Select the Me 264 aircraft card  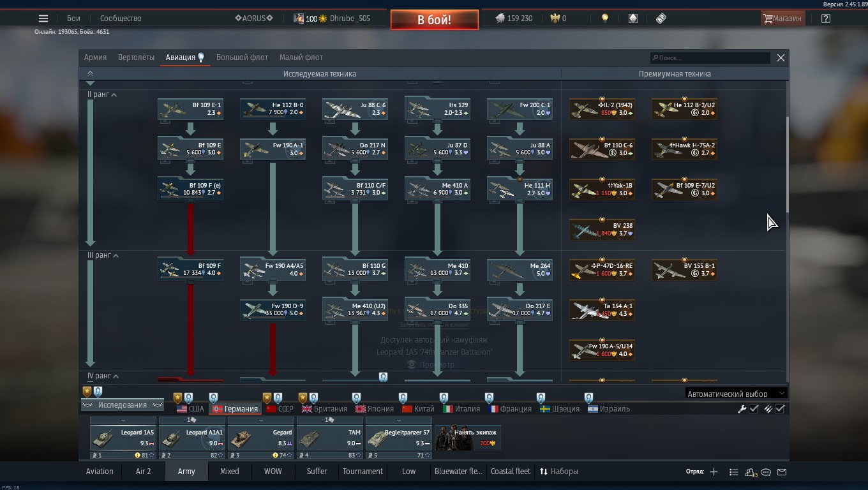[520, 270]
